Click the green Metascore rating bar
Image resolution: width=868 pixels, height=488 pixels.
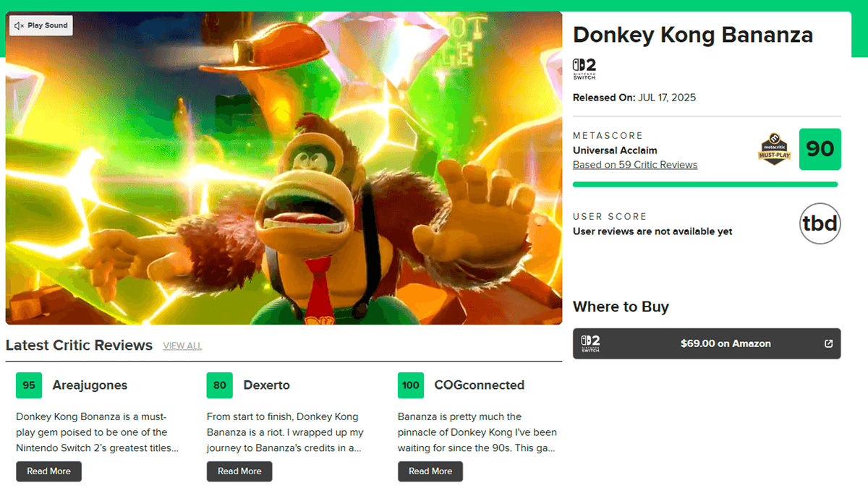705,184
